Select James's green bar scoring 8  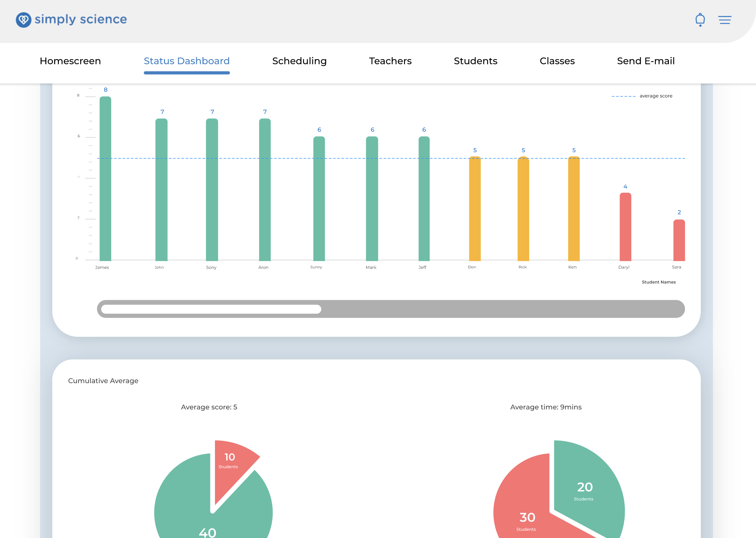[x=106, y=179]
